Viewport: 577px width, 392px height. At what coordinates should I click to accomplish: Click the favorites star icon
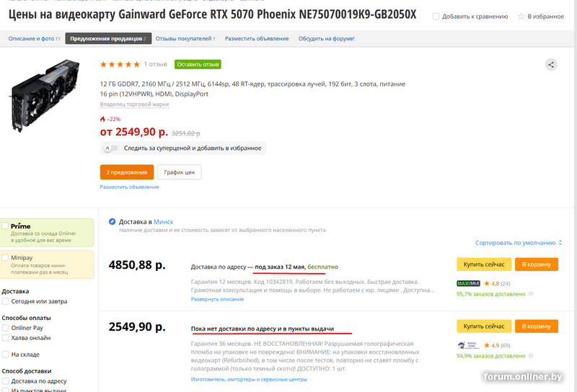tap(521, 16)
